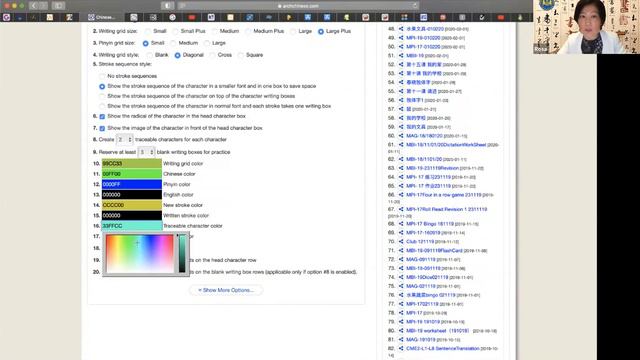Open blank writing boxes count dropdown
Viewport: 640px width, 360px height.
point(146,152)
